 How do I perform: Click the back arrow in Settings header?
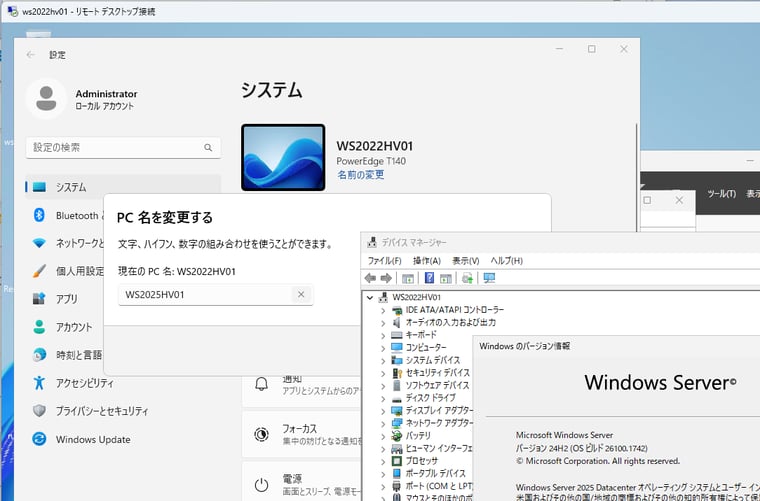pos(31,55)
